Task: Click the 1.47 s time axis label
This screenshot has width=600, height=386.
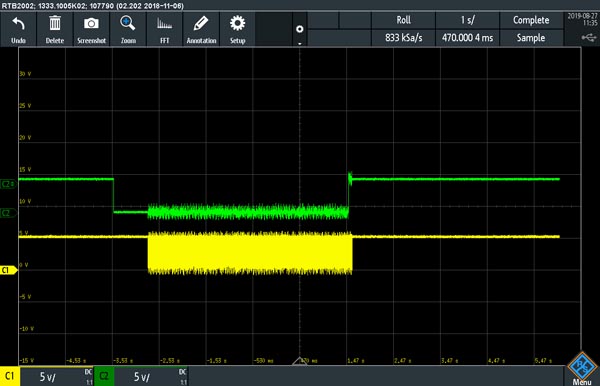Action: pos(356,361)
